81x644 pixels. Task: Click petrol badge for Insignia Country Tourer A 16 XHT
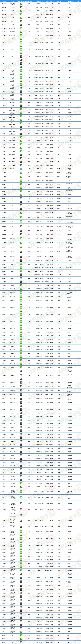coord(21,492)
